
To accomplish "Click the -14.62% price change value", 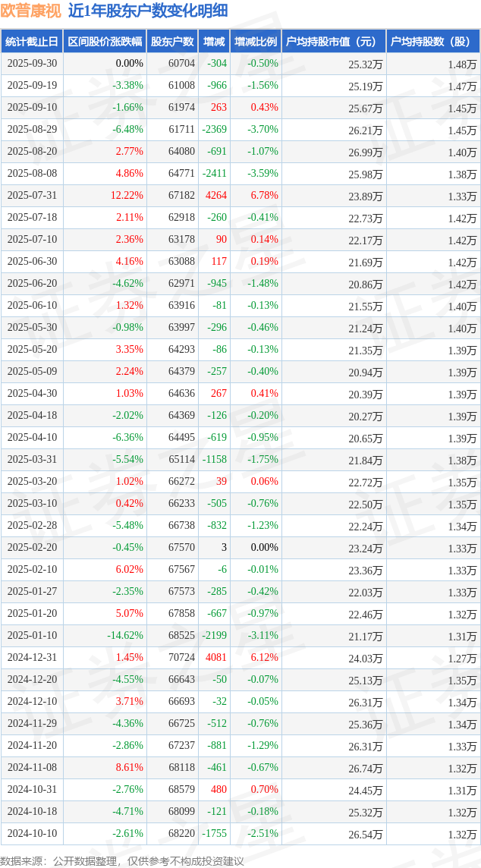I will pos(124,636).
